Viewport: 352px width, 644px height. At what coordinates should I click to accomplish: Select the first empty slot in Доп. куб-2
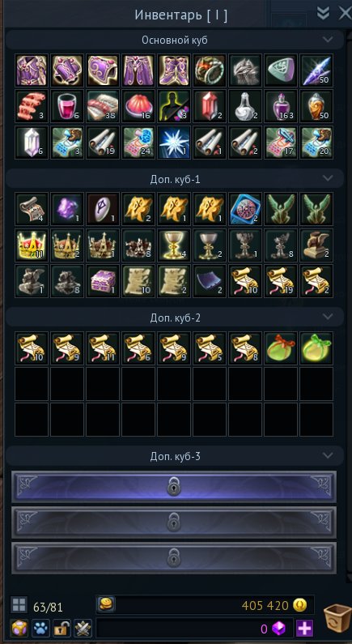(x=32, y=384)
